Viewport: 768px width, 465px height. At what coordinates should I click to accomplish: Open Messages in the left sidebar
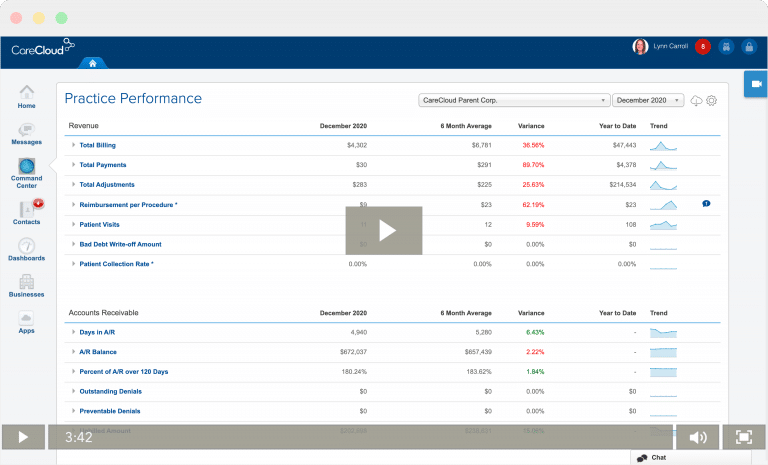tap(27, 131)
